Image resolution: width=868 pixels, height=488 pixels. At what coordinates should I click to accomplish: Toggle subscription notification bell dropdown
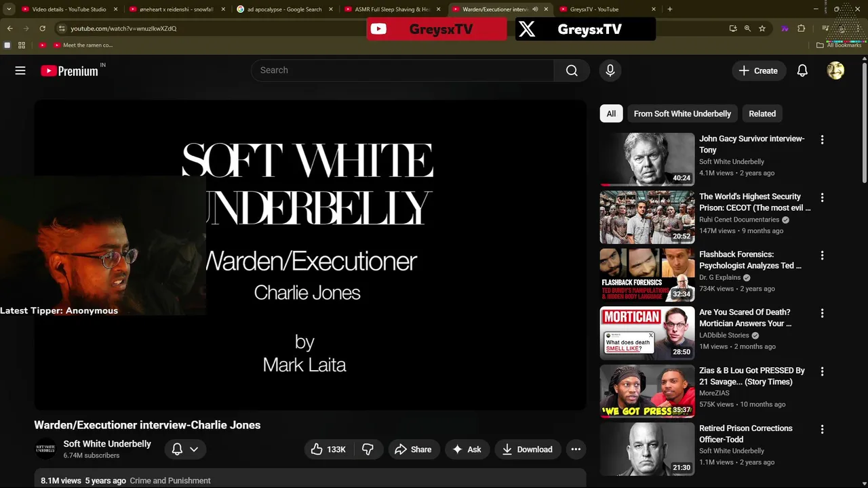tap(185, 449)
